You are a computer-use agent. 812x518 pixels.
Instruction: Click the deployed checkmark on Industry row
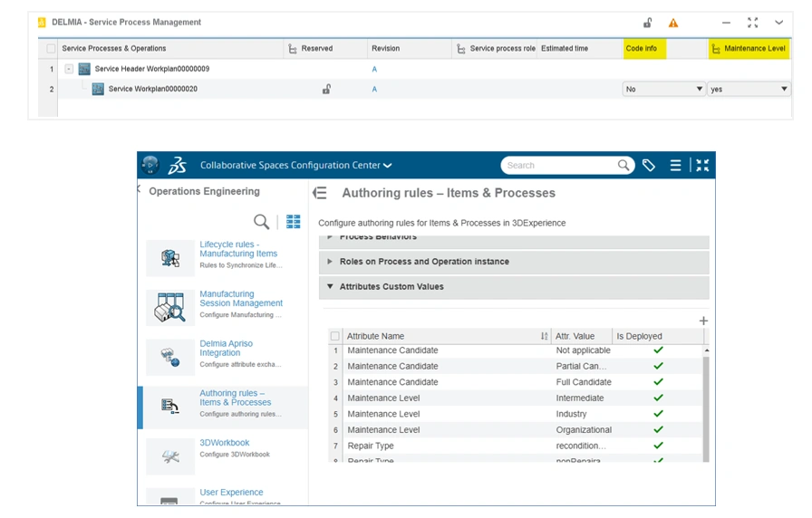coord(658,414)
